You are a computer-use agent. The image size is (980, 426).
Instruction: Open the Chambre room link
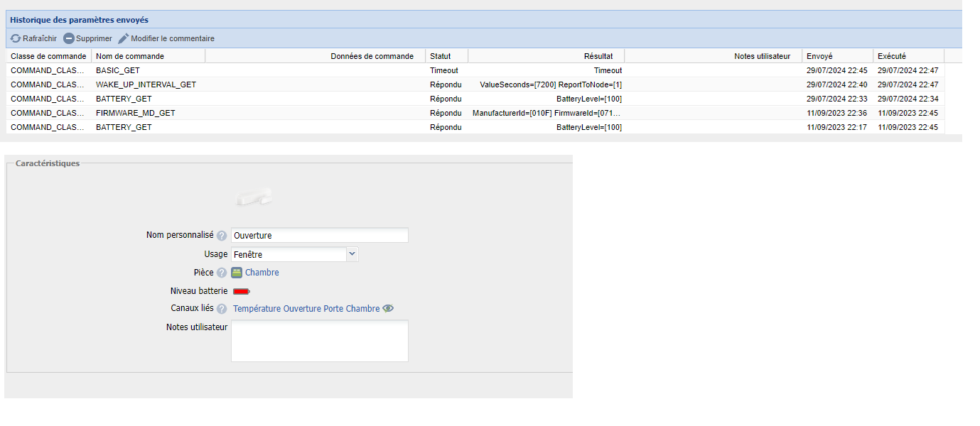(262, 273)
